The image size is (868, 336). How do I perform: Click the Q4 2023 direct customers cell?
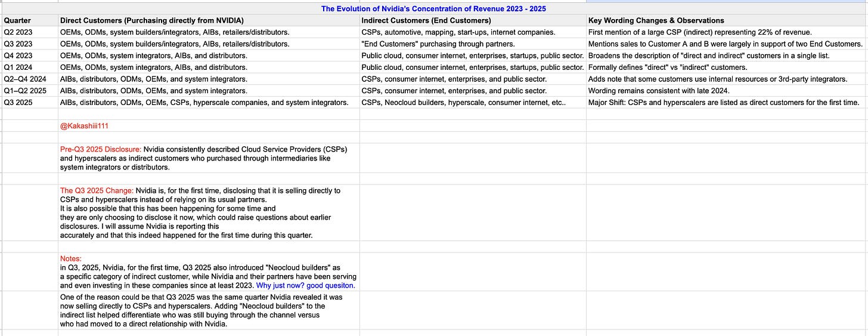tap(209, 56)
